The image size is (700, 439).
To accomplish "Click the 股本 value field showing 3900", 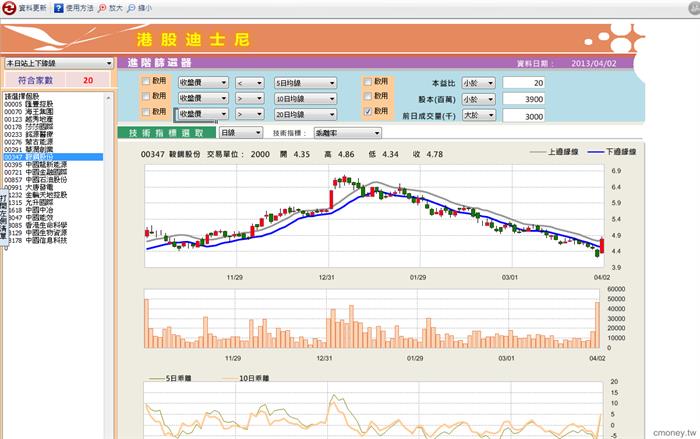I will (524, 100).
